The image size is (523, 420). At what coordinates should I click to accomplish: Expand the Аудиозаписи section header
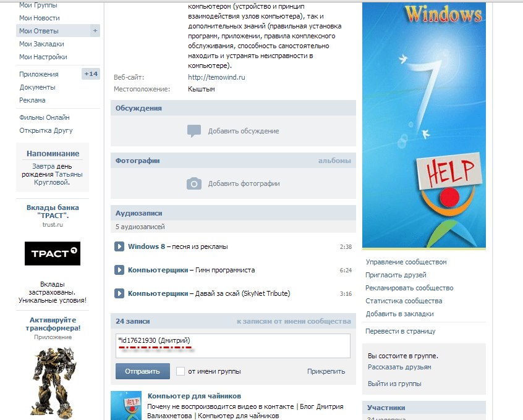(138, 213)
